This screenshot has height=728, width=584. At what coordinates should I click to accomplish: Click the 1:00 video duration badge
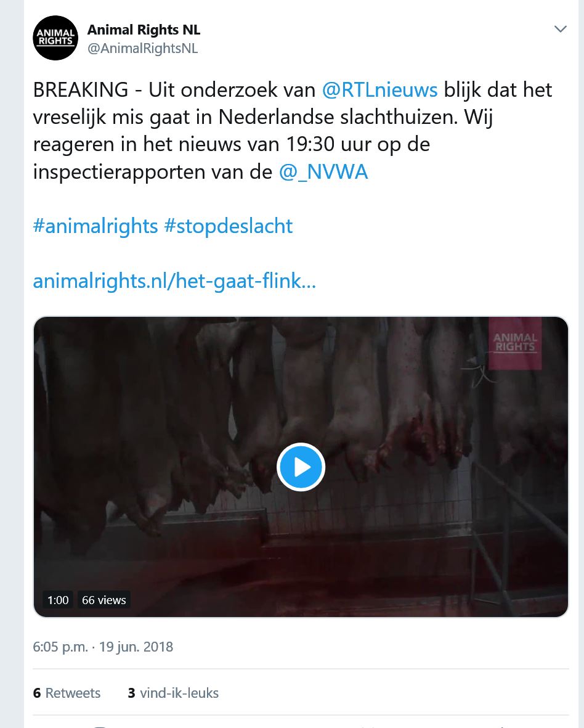[x=58, y=600]
